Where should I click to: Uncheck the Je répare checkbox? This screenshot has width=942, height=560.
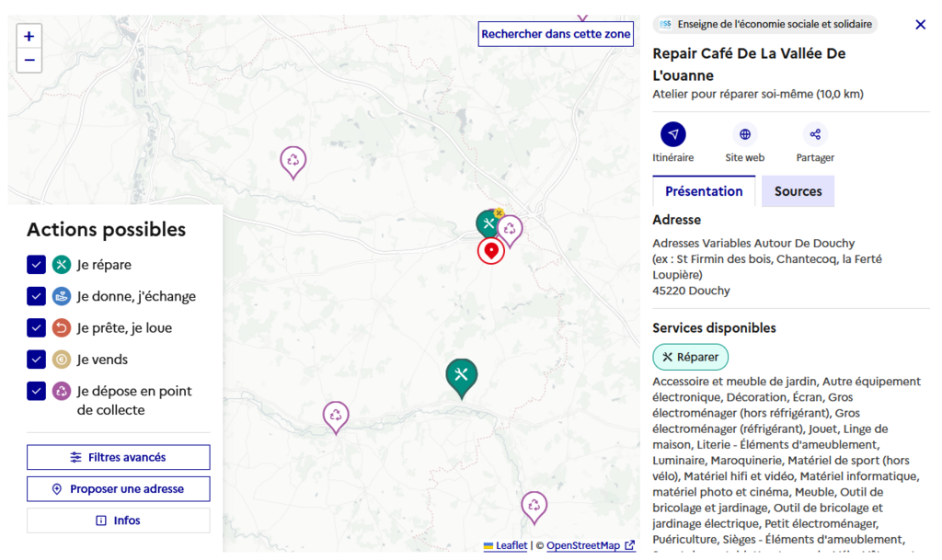(36, 265)
